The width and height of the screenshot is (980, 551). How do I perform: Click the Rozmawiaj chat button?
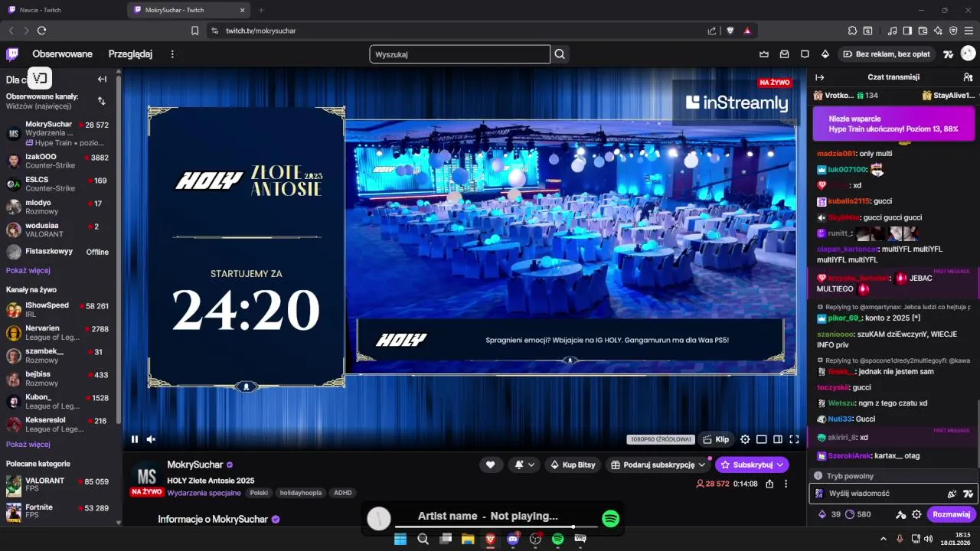coord(952,514)
